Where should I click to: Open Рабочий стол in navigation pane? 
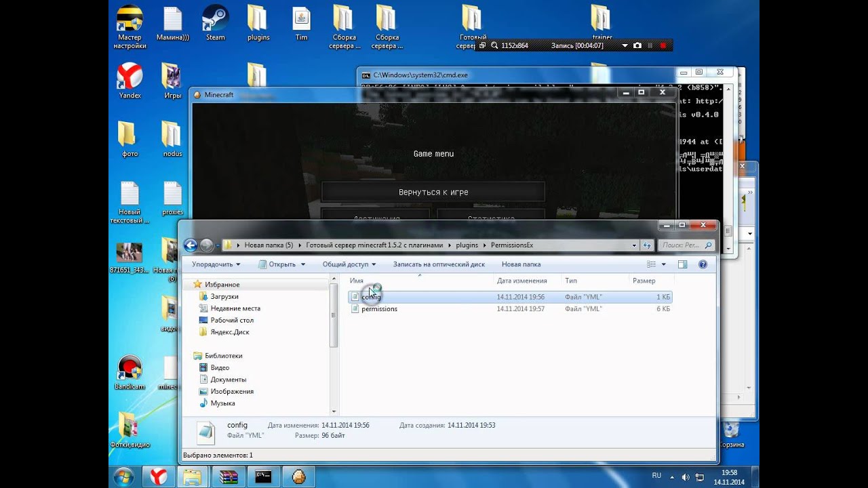231,320
